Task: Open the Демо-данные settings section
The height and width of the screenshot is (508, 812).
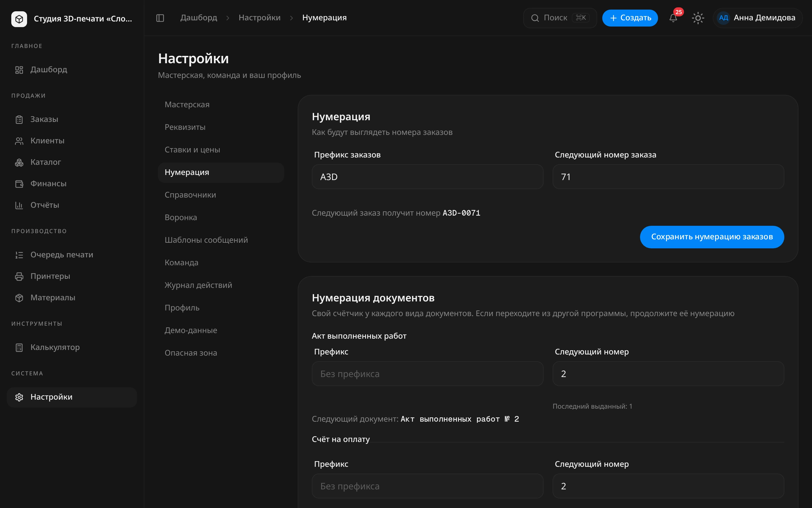Action: [x=221, y=330]
